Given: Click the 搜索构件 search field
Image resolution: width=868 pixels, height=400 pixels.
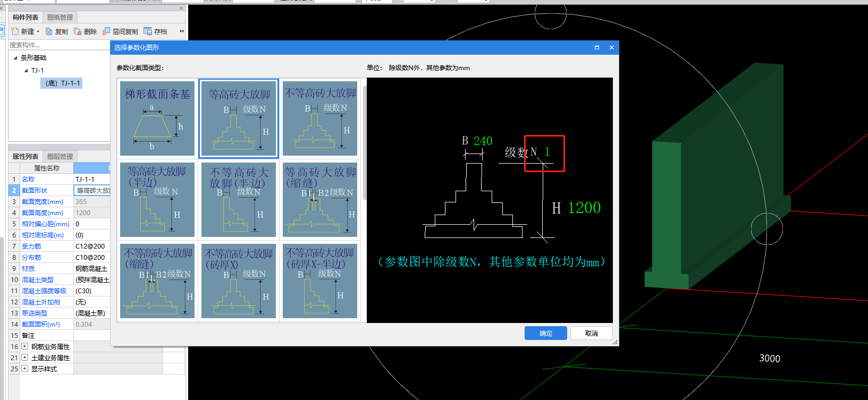Looking at the screenshot, I should point(58,45).
